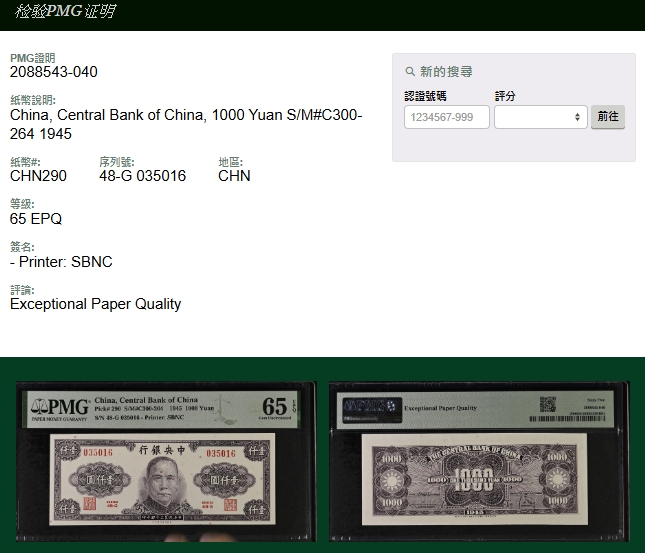Select the China, Central Bank of China description
This screenshot has width=645, height=553.
click(x=186, y=124)
